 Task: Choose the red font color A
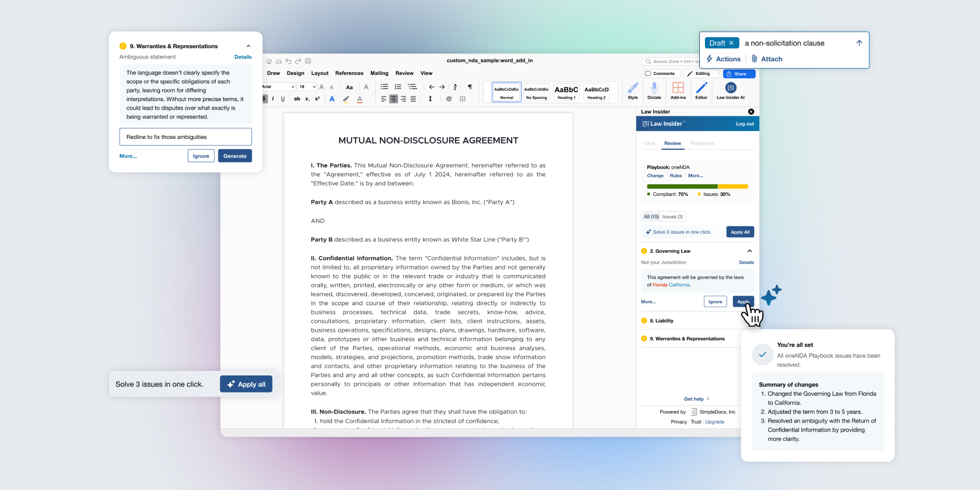[360, 99]
